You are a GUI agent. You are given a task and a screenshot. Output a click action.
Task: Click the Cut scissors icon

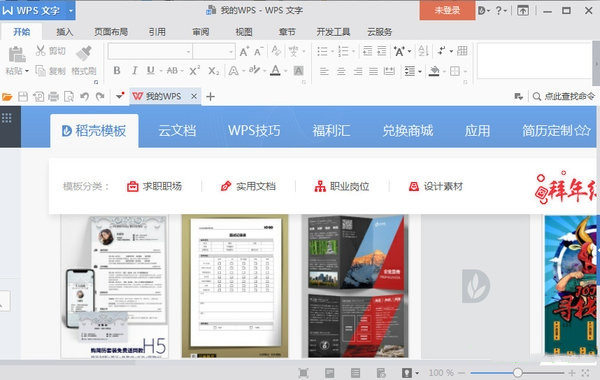pyautogui.click(x=40, y=51)
